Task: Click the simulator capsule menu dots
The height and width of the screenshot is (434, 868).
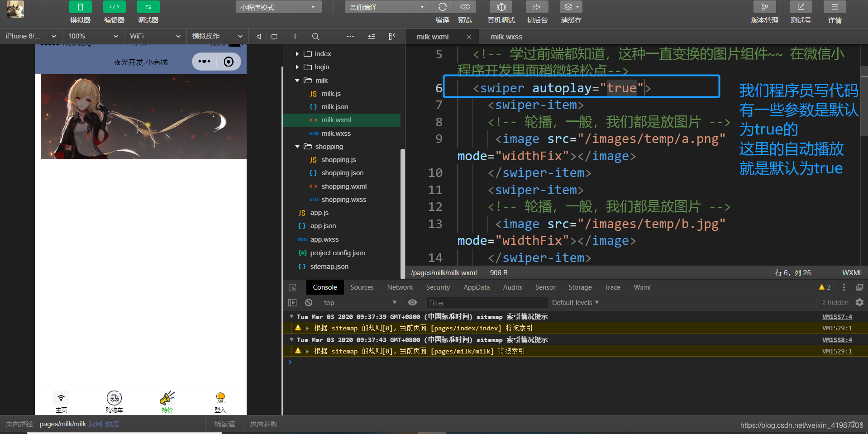Action: click(205, 62)
